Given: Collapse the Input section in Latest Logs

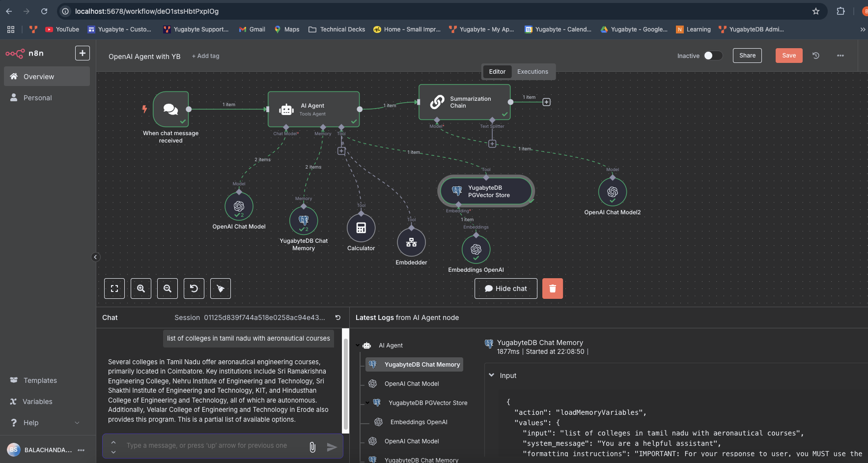Looking at the screenshot, I should click(x=493, y=375).
